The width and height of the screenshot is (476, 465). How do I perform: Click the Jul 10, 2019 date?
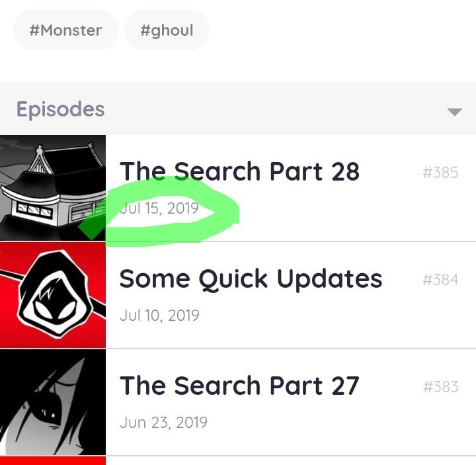click(x=159, y=316)
